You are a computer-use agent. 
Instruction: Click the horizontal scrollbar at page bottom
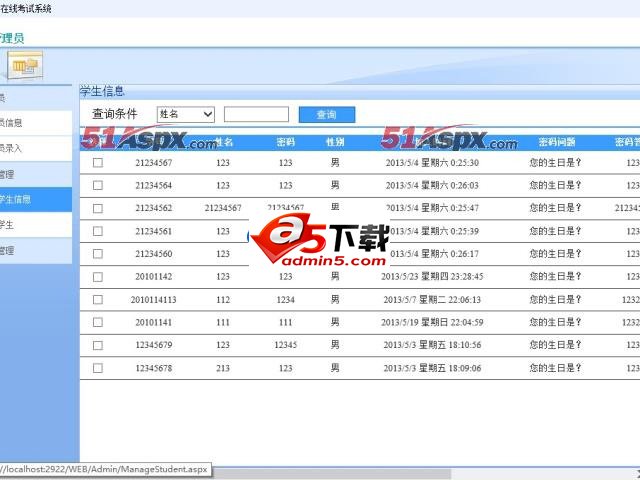331,473
